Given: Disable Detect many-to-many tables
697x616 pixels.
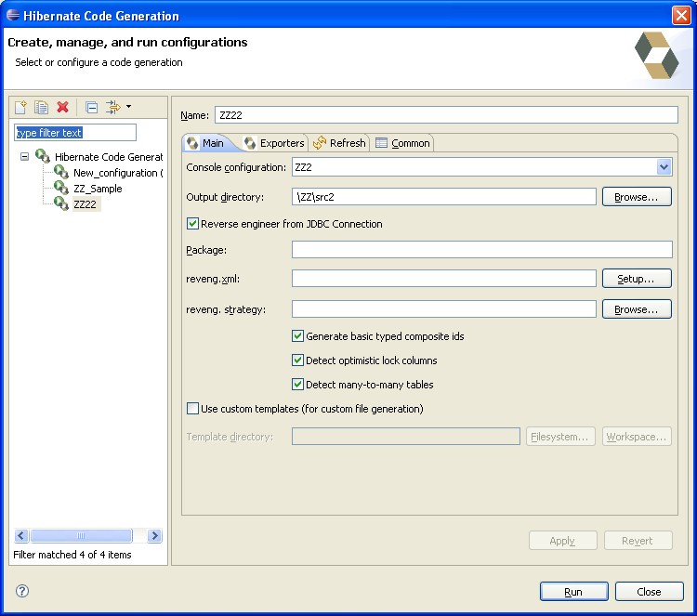Looking at the screenshot, I should (x=298, y=385).
